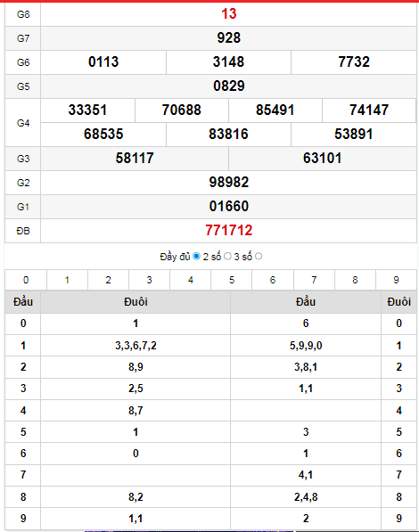419x532 pixels.
Task: Click G3 result 63101
Action: pos(323,159)
